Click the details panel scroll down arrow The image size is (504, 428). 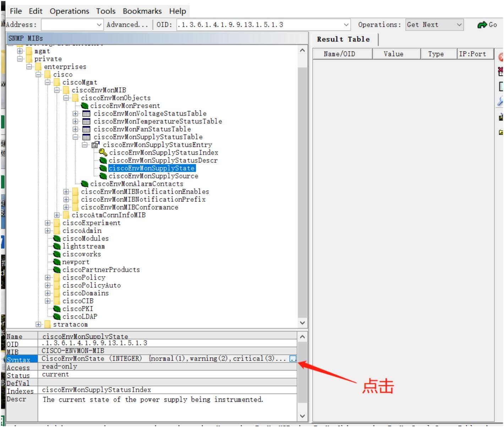[x=302, y=416]
